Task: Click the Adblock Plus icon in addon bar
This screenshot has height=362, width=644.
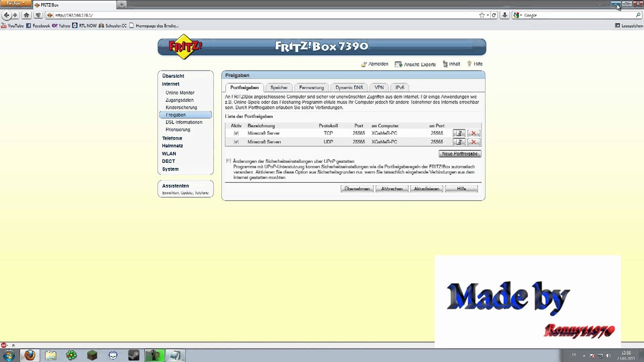Action: (4, 345)
